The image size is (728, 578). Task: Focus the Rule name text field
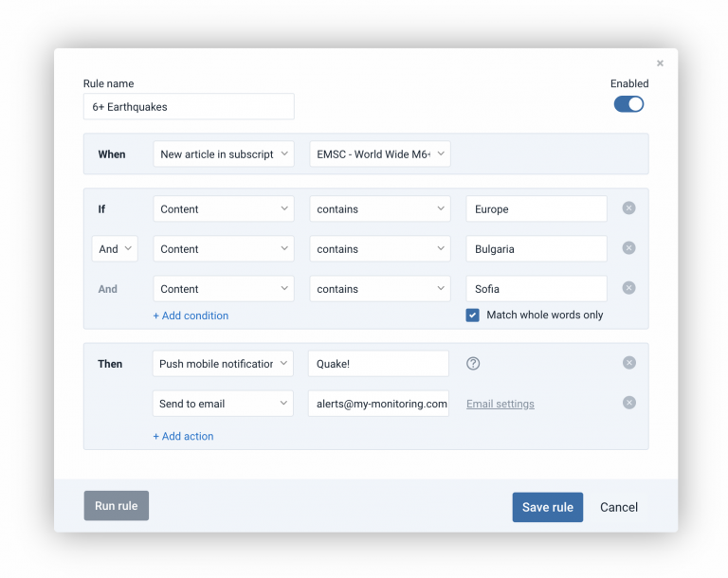click(189, 107)
